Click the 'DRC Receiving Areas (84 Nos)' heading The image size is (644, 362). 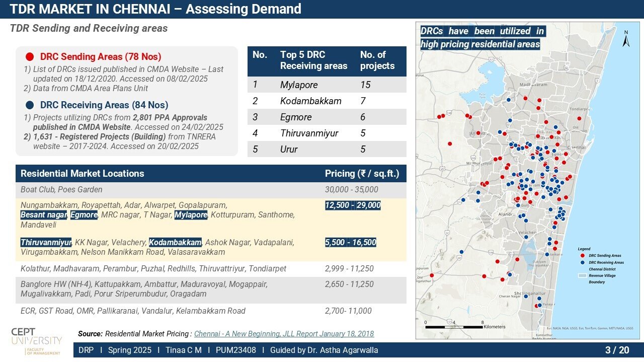(x=104, y=105)
